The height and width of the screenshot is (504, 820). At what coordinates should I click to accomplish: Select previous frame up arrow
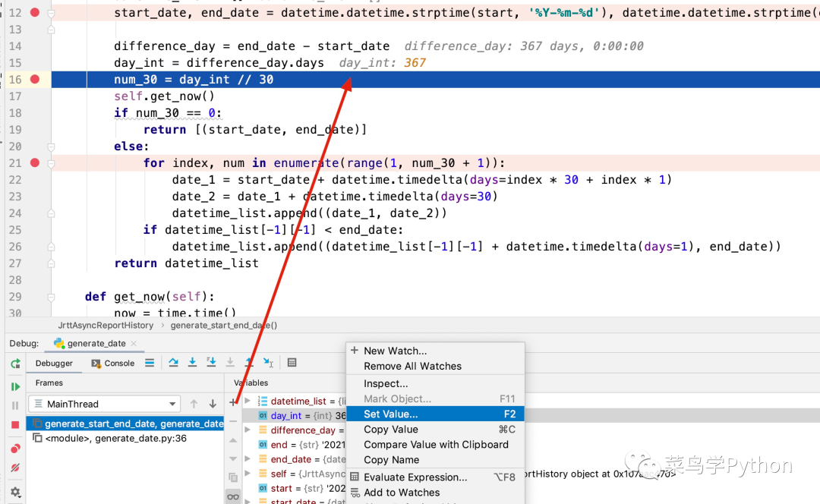coord(194,404)
